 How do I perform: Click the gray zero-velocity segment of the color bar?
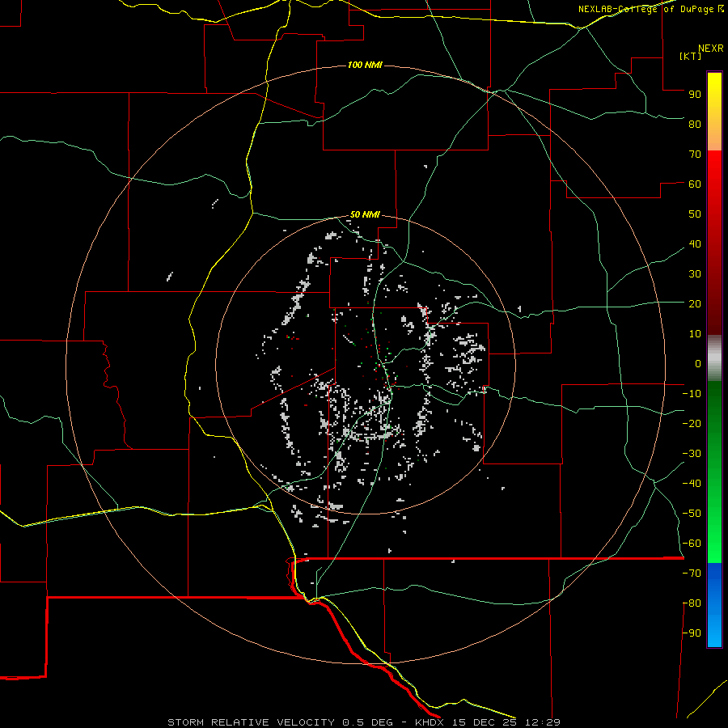pos(714,358)
